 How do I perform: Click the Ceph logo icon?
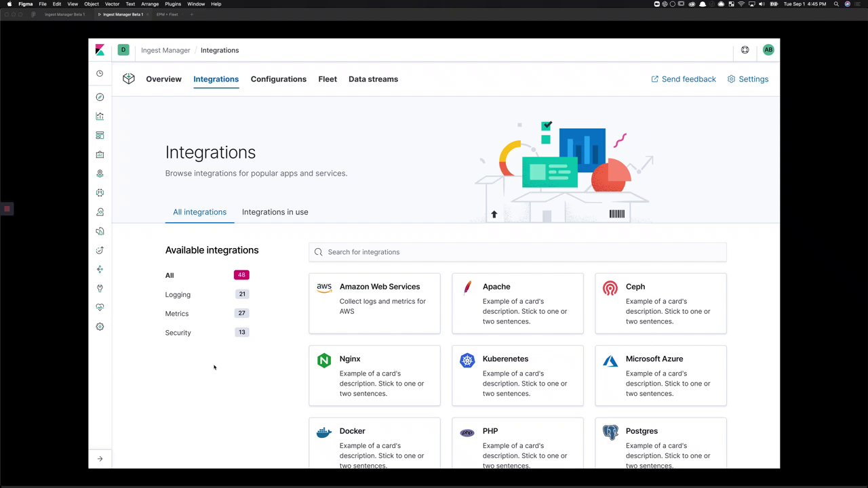pos(610,288)
